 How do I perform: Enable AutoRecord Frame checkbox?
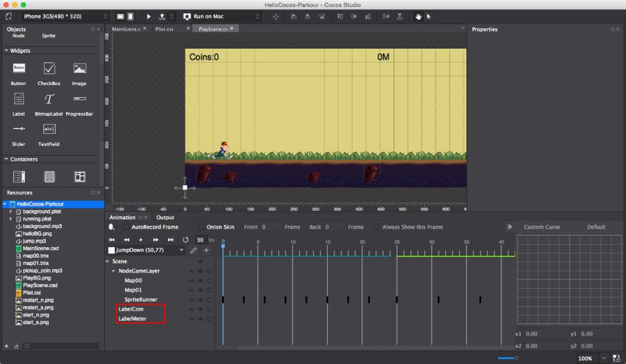coord(126,227)
